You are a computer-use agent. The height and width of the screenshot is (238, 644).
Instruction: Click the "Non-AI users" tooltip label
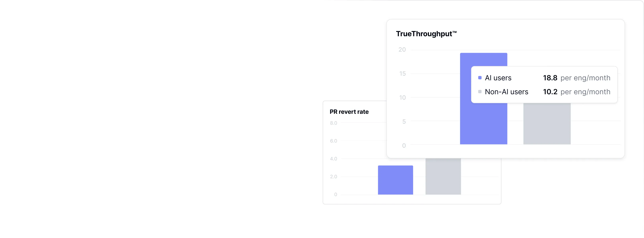click(506, 92)
